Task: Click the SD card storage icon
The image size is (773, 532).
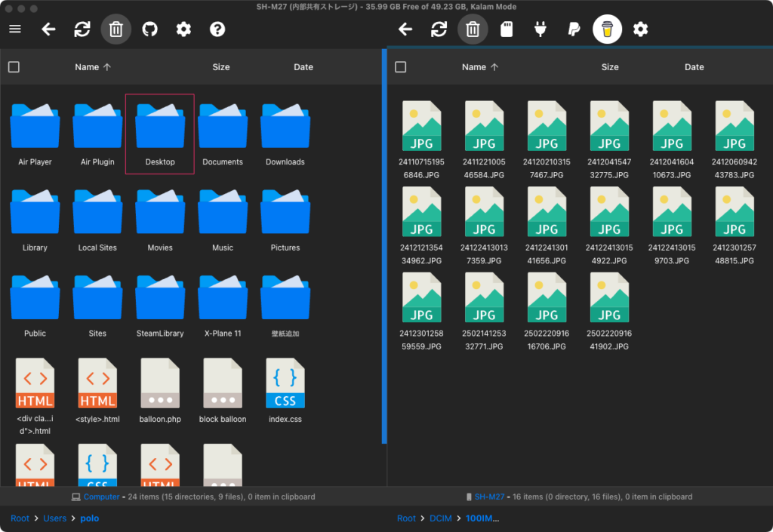Action: tap(507, 29)
